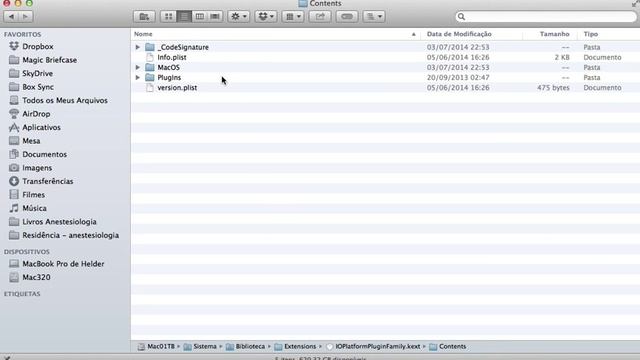Sort by the Tamanho column header

coord(554,34)
